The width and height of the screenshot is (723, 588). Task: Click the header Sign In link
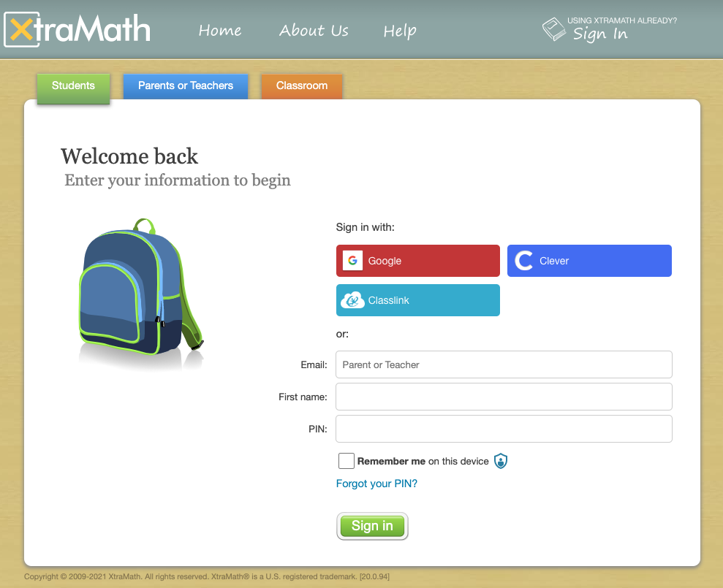[600, 34]
